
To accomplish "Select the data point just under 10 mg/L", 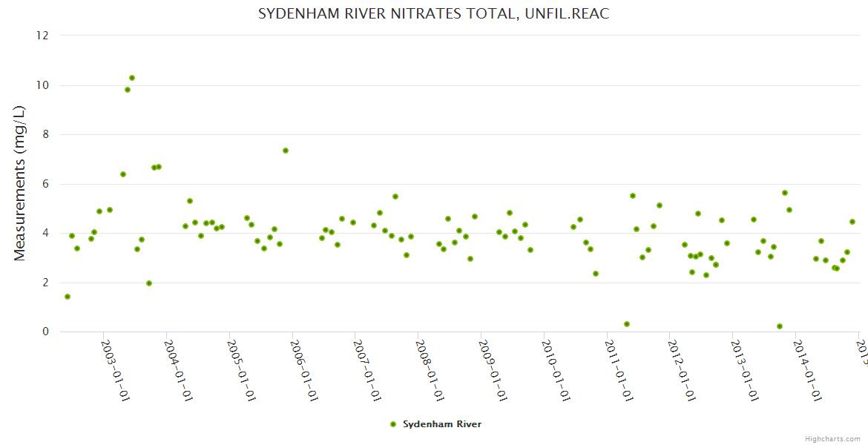I will 128,90.
